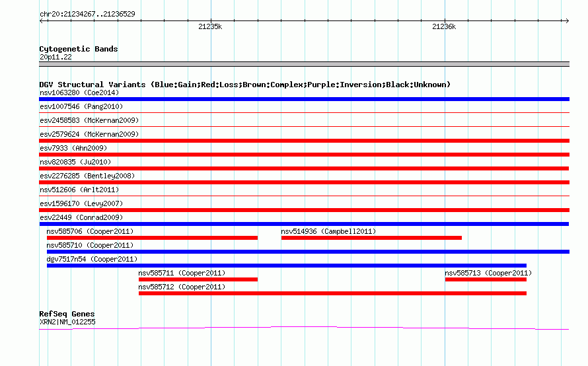Image resolution: width=588 pixels, height=366 pixels.
Task: Select the long red bar for nsv585712
Action: 332,293
